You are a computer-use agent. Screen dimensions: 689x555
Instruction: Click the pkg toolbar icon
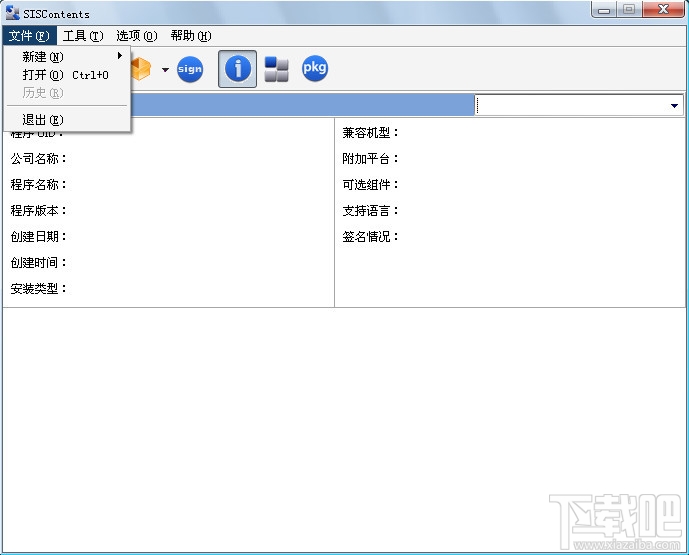tap(315, 68)
